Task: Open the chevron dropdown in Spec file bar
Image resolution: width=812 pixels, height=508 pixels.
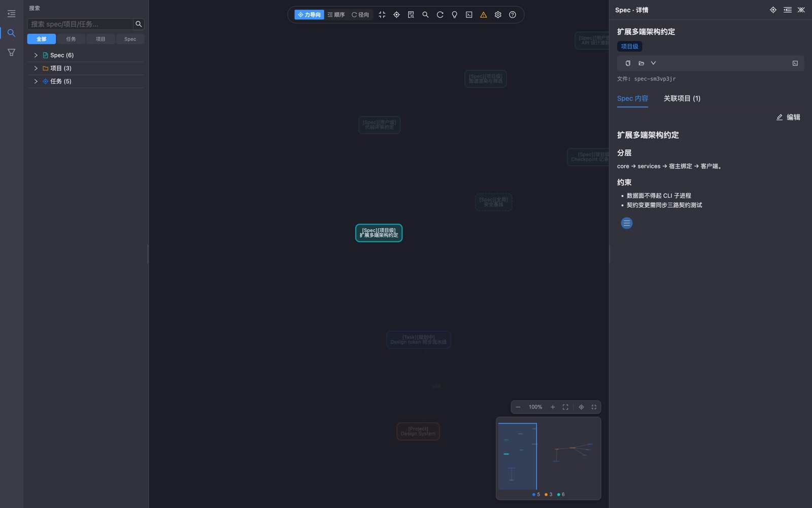Action: pos(653,63)
